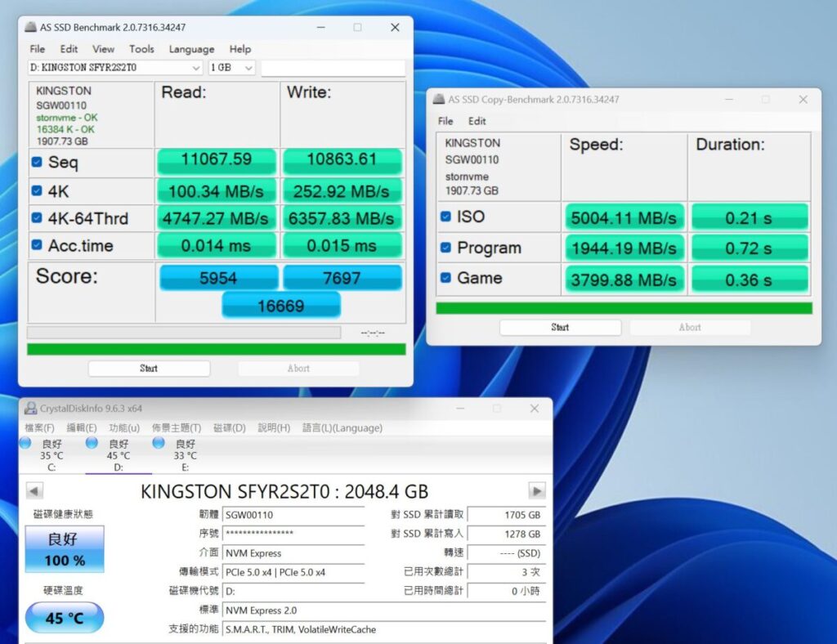Click the 4K-64Thrd write result 6357.83 MB/s
Screen dimensions: 837x644
(x=342, y=217)
